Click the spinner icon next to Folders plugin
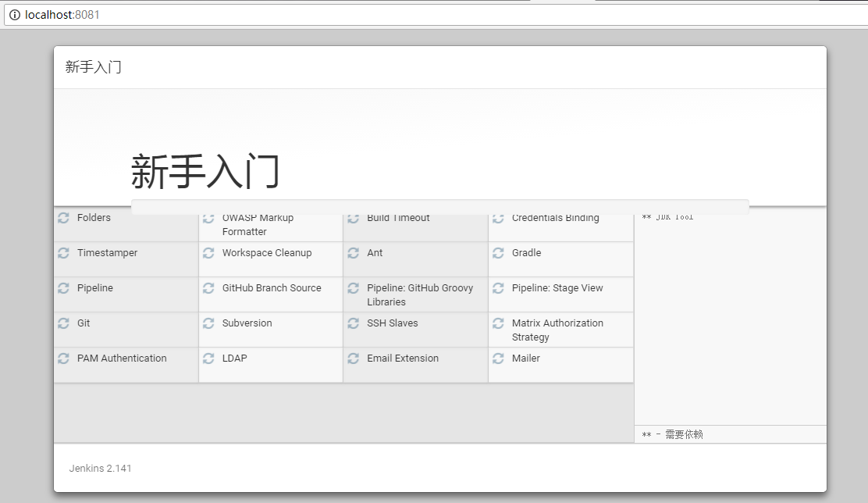868x503 pixels. 63,218
